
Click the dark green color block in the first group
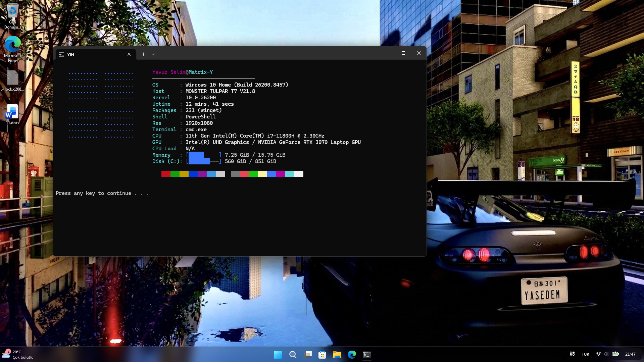175,174
